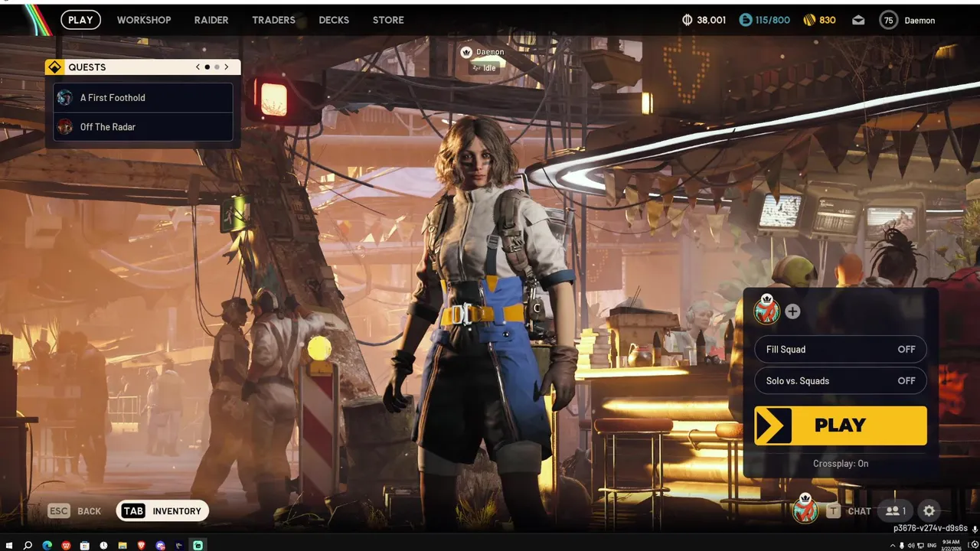Viewport: 980px width, 551px height.
Task: Open Brave browser from taskbar
Action: [x=142, y=546]
